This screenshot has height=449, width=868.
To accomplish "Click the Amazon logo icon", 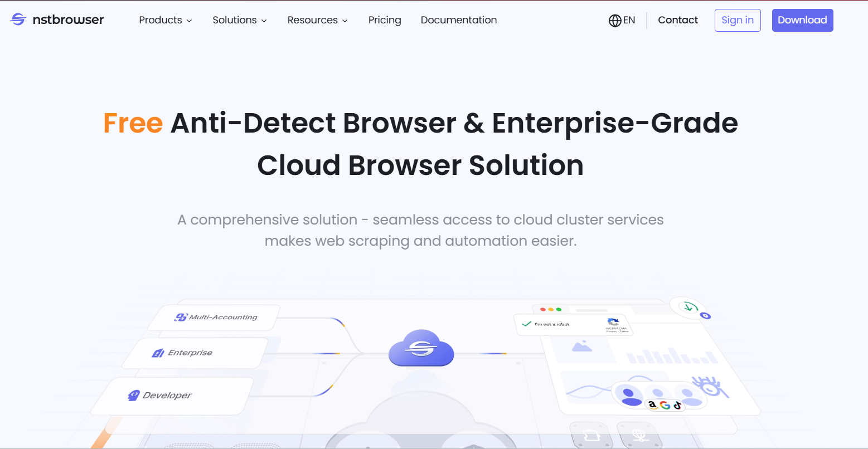I will click(652, 405).
